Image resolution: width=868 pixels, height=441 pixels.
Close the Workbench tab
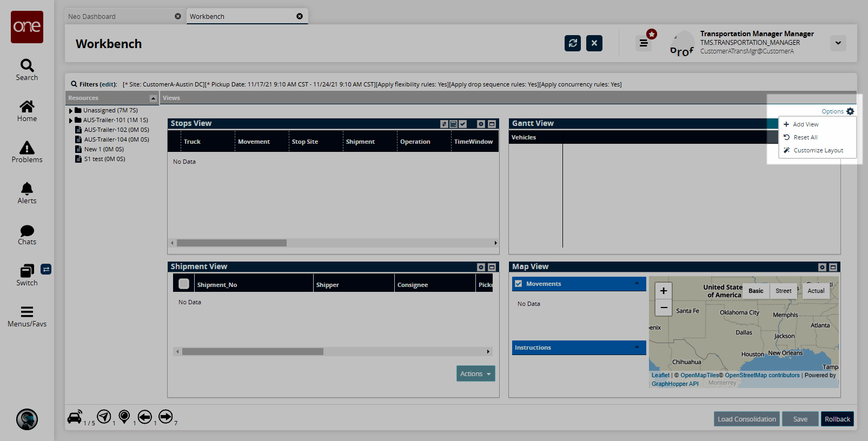point(300,16)
